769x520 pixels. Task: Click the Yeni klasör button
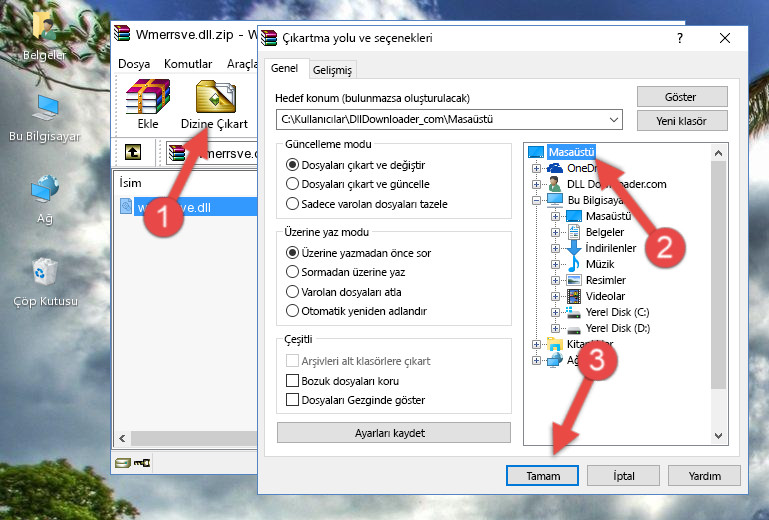click(x=682, y=121)
